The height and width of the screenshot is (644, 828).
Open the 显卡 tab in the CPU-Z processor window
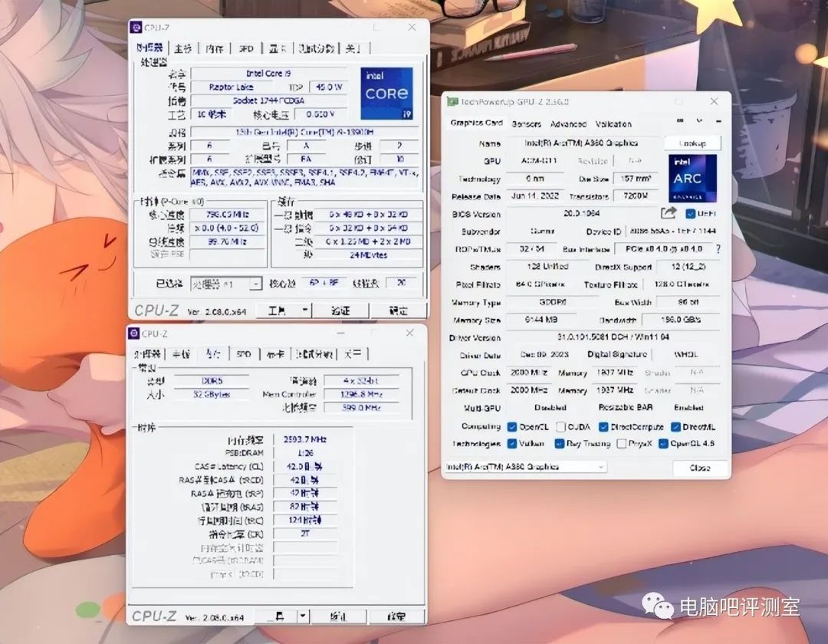click(278, 48)
